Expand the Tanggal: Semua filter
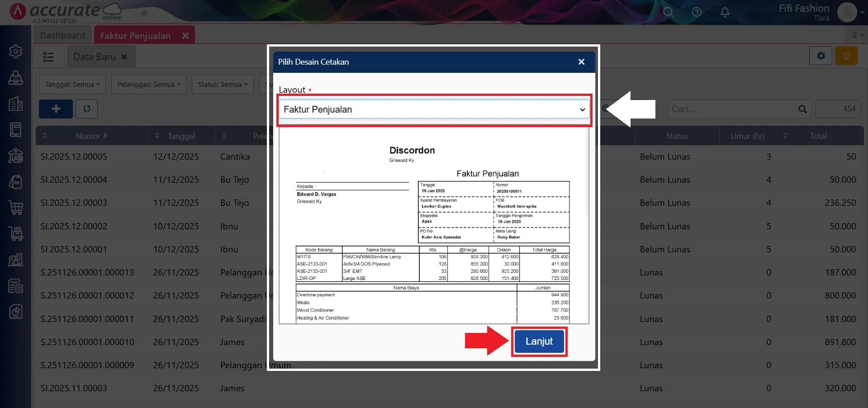Viewport: 868px width, 408px height. (x=72, y=85)
